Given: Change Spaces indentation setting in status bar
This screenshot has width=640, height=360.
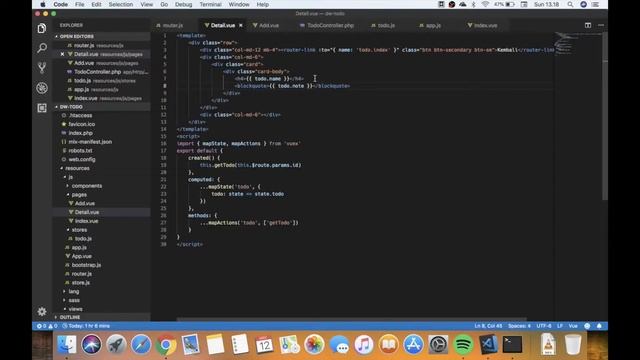Looking at the screenshot, I should point(519,326).
